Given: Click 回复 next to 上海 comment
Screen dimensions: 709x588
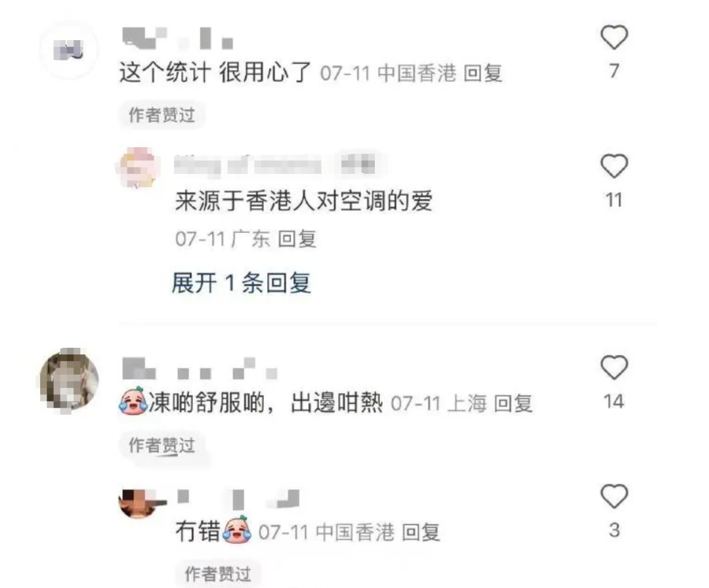Looking at the screenshot, I should point(513,403).
